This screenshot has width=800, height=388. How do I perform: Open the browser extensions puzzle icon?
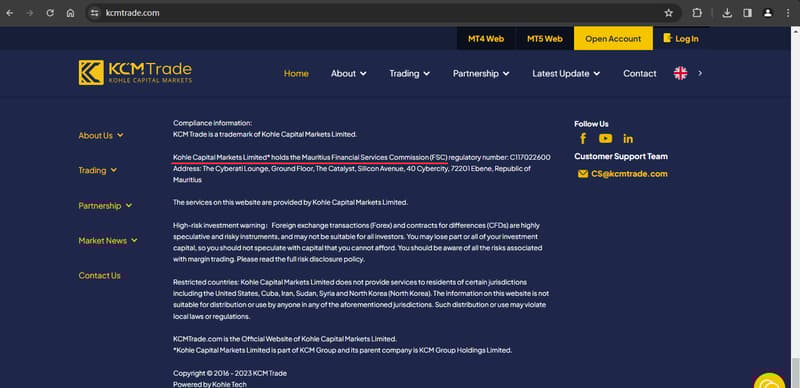click(697, 13)
